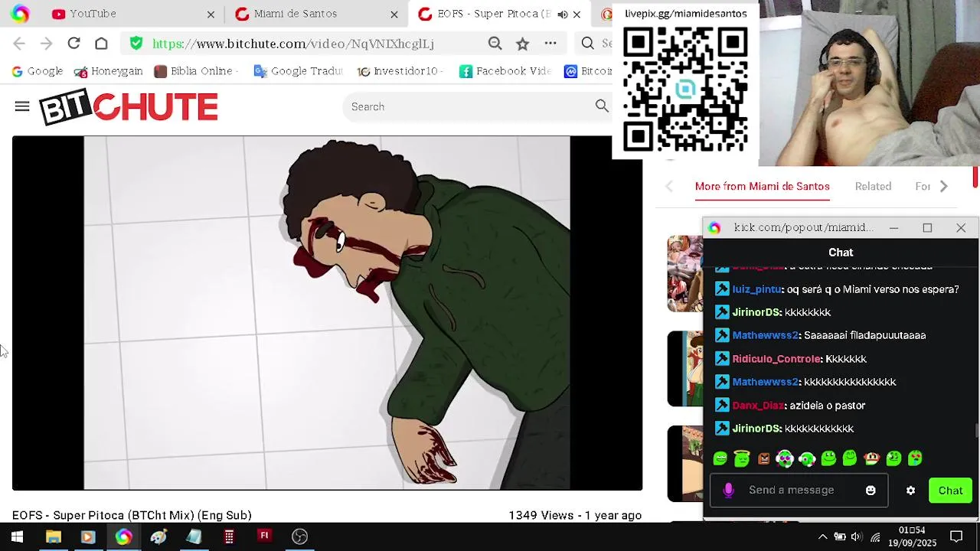Open the Windows notification center
Image resolution: width=980 pixels, height=551 pixels.
tap(956, 536)
